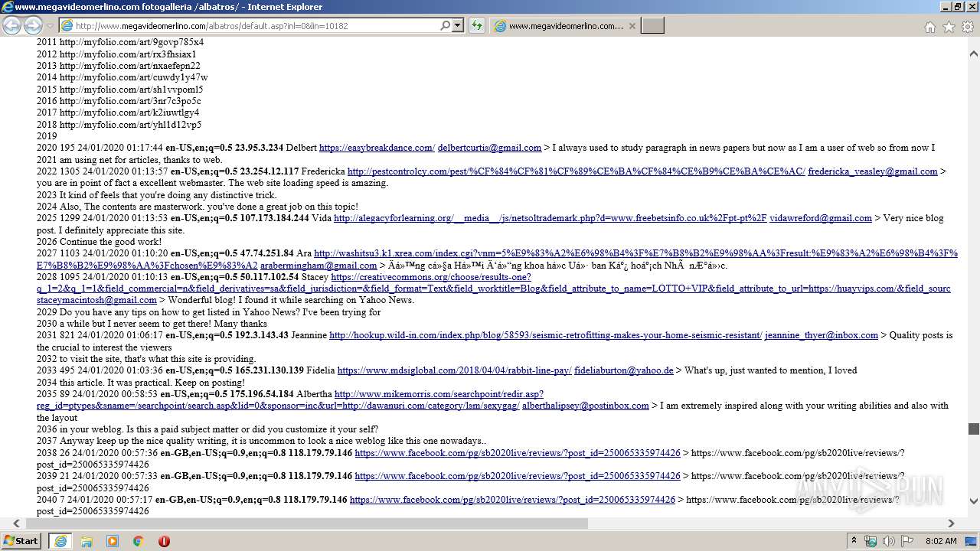This screenshot has height=551, width=980.
Task: Open the Tools gear icon
Action: [x=968, y=27]
